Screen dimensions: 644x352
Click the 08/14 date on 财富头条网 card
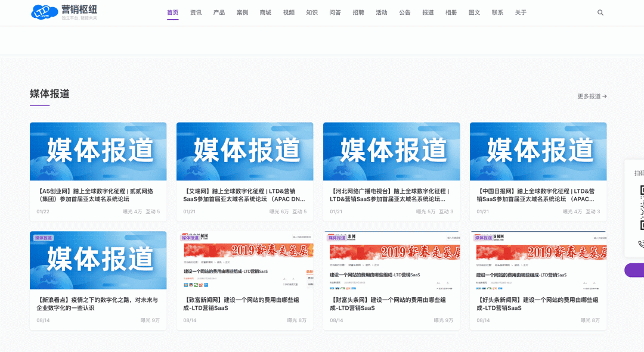[336, 320]
